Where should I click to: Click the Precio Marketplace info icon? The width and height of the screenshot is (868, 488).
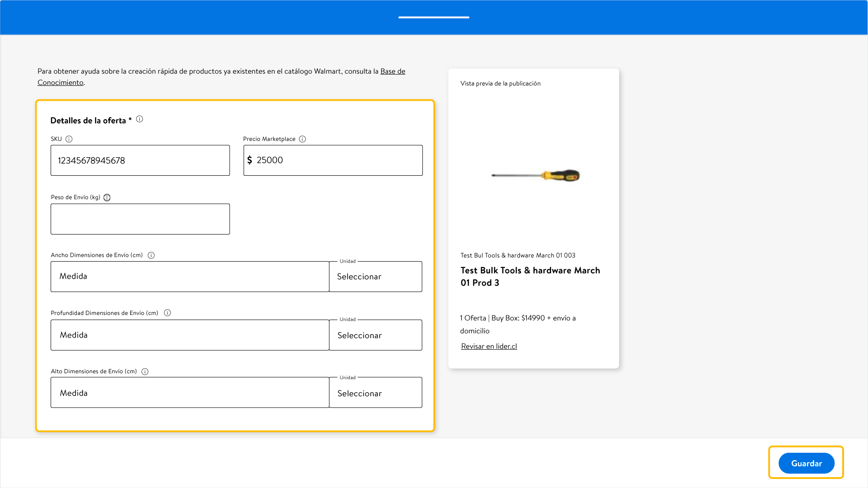pos(302,139)
